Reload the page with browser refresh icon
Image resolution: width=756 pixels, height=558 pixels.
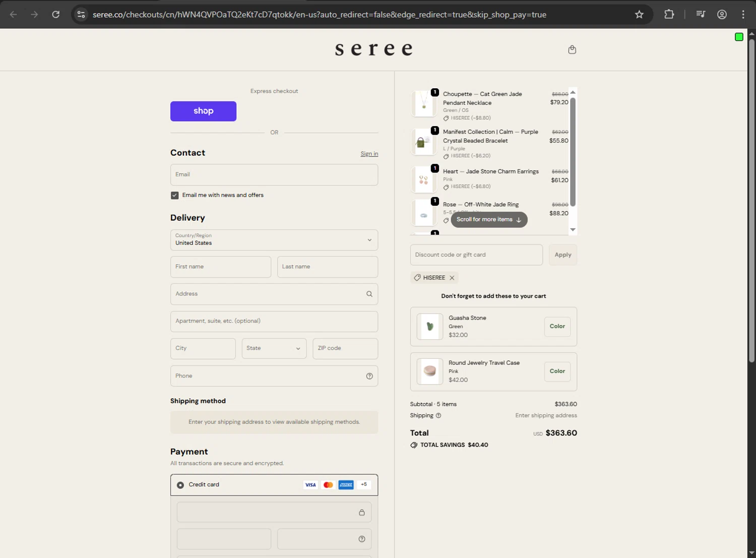click(56, 15)
